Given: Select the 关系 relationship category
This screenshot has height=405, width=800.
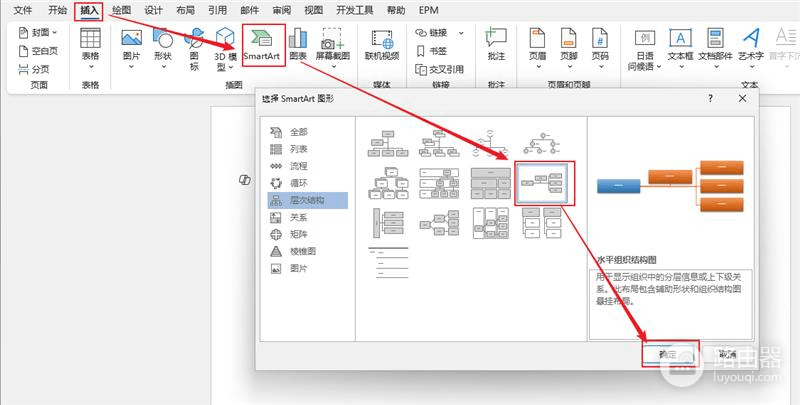Looking at the screenshot, I should coord(308,217).
